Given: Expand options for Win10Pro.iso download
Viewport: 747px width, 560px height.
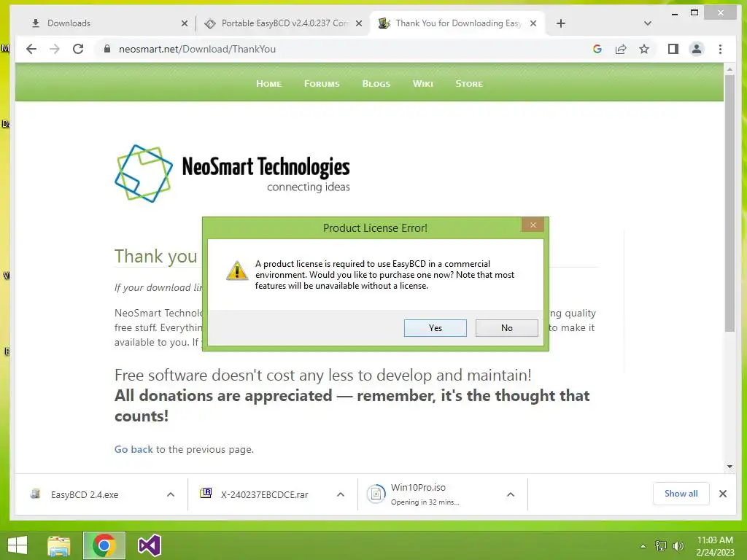Looking at the screenshot, I should point(510,495).
